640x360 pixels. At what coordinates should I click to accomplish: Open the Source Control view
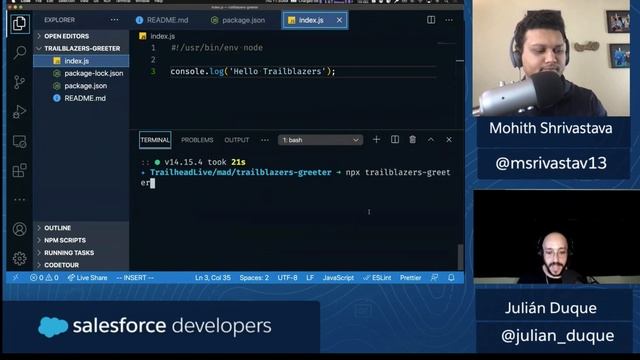19,82
